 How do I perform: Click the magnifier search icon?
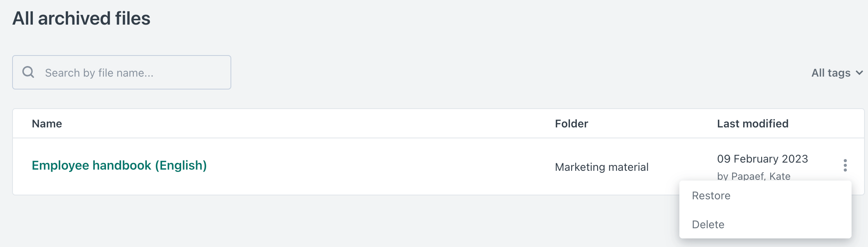28,72
